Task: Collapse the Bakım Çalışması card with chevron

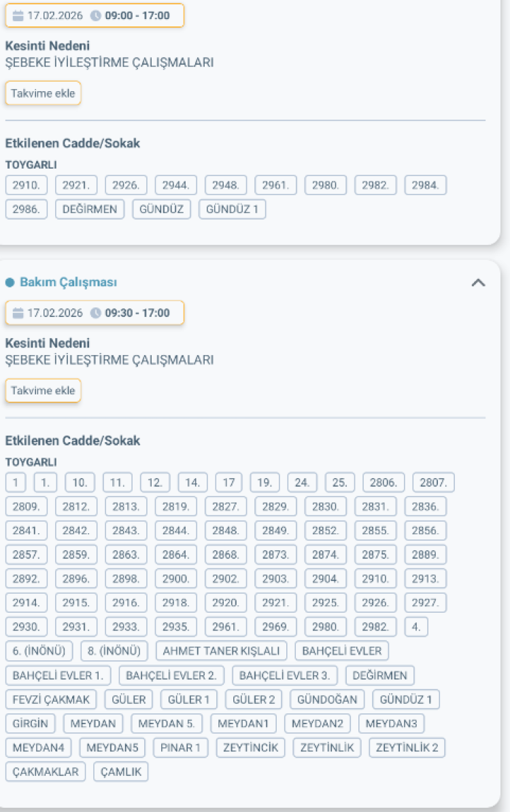Action: 478,283
